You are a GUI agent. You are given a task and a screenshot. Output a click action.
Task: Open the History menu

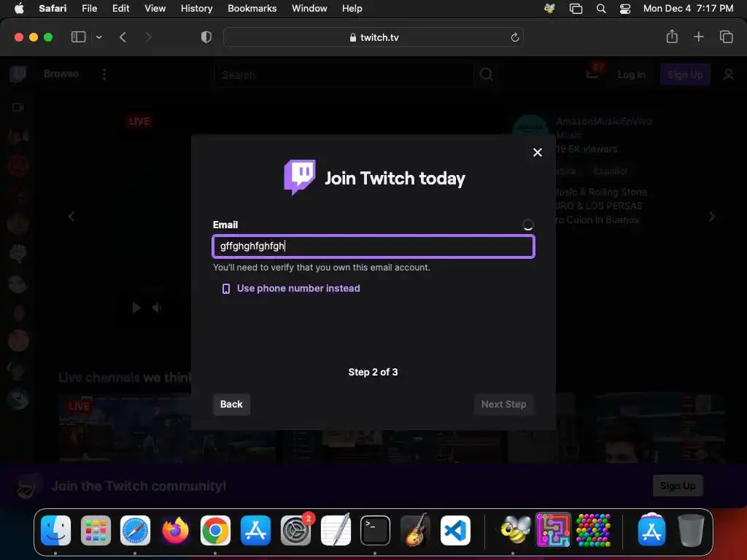pos(196,8)
